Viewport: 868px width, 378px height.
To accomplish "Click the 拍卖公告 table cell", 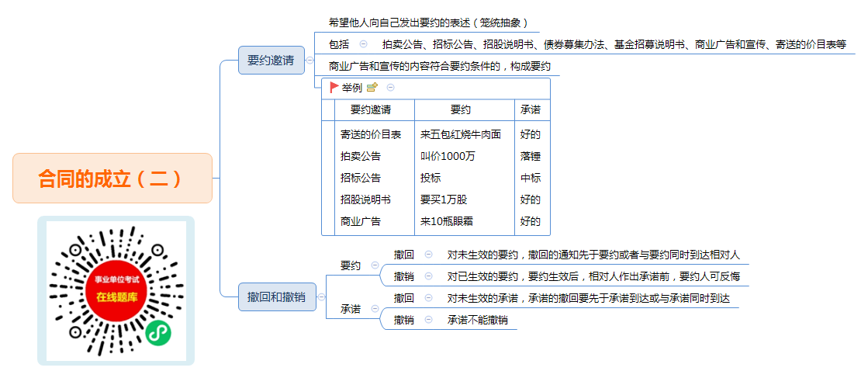I will (x=361, y=156).
